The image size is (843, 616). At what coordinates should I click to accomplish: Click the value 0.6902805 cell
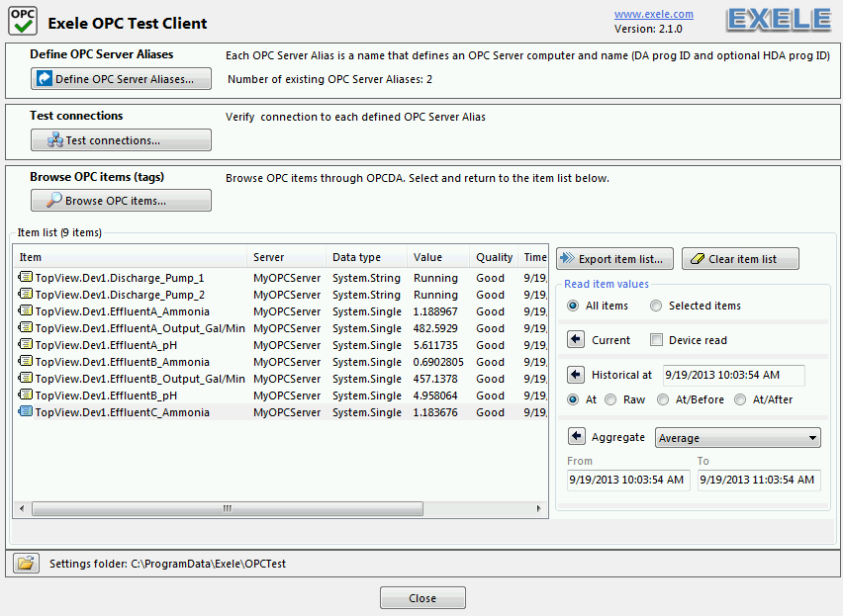click(x=438, y=362)
